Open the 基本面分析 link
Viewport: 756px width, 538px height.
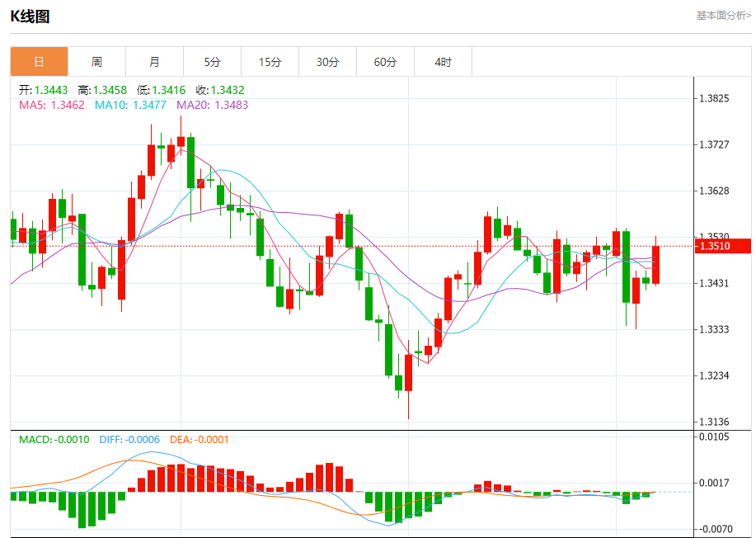(x=723, y=16)
